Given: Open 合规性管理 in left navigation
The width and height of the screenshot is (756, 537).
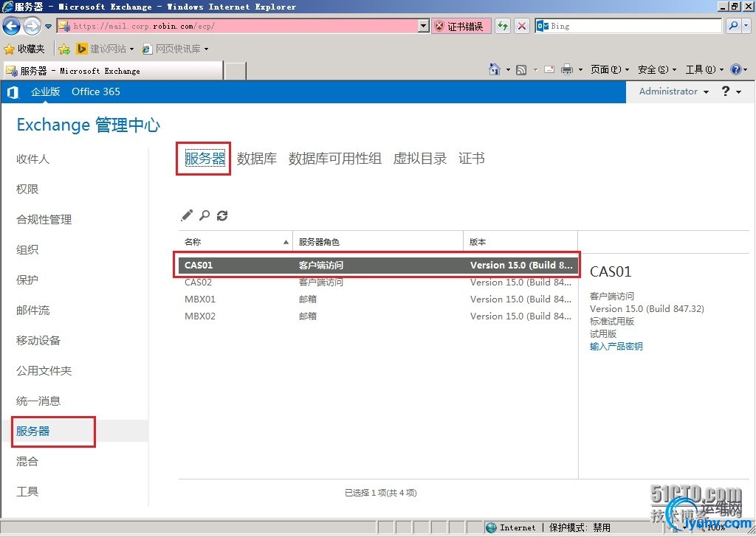Looking at the screenshot, I should point(44,220).
